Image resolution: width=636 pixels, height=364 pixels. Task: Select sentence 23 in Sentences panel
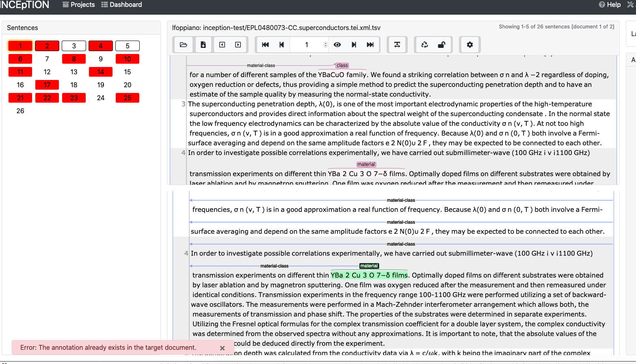(x=74, y=98)
